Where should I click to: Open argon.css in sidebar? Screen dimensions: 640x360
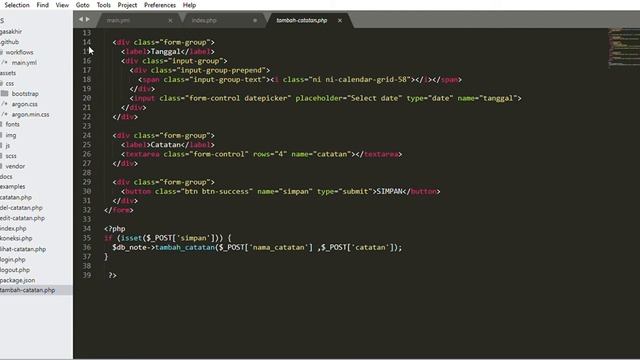[x=24, y=104]
